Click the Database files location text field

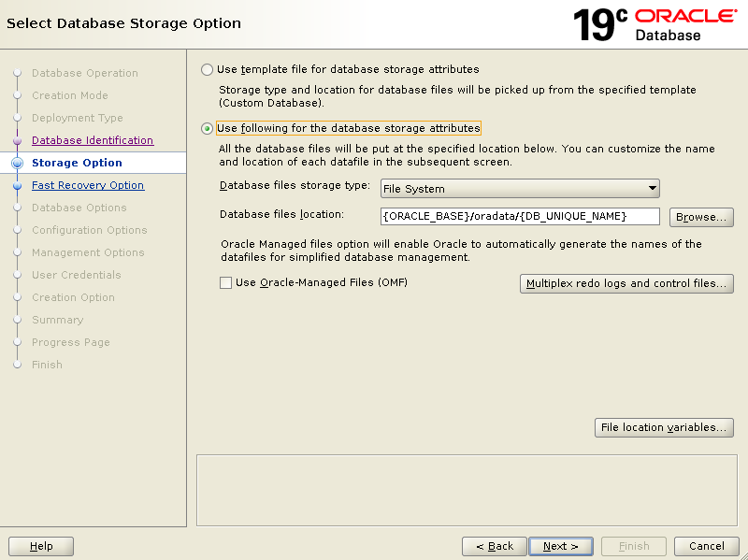tap(520, 217)
